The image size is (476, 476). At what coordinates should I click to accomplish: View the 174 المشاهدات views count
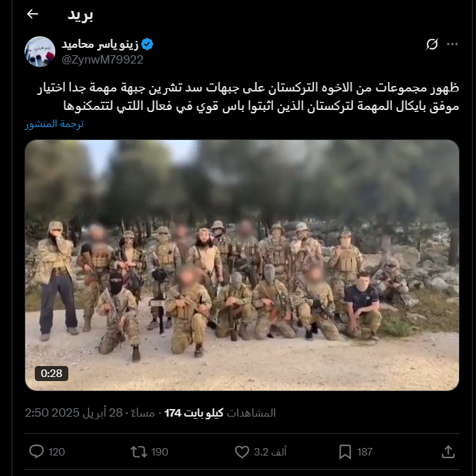coord(220,413)
